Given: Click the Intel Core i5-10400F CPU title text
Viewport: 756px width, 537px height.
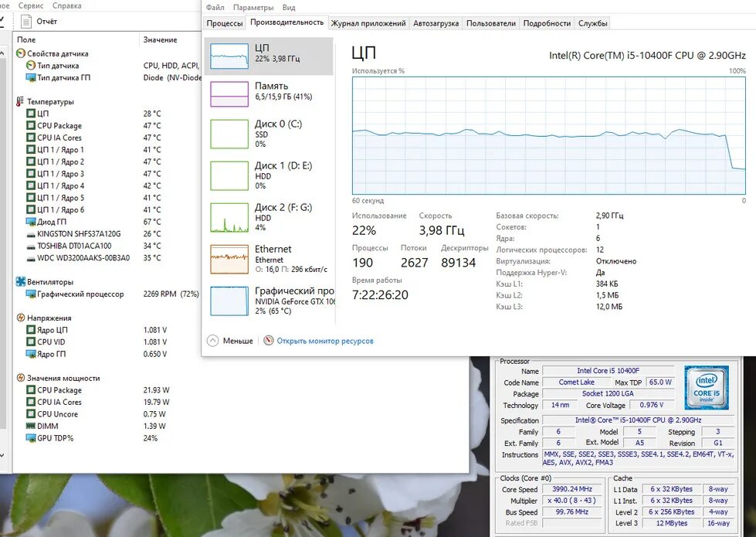Looking at the screenshot, I should (647, 56).
